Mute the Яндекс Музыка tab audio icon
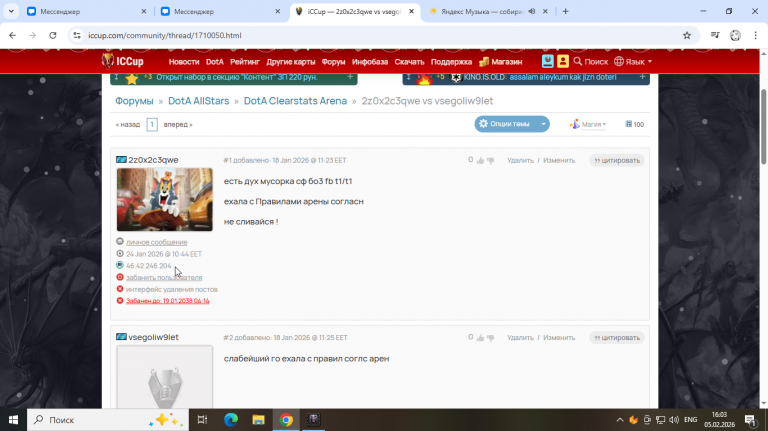This screenshot has width=768, height=431. 532,11
